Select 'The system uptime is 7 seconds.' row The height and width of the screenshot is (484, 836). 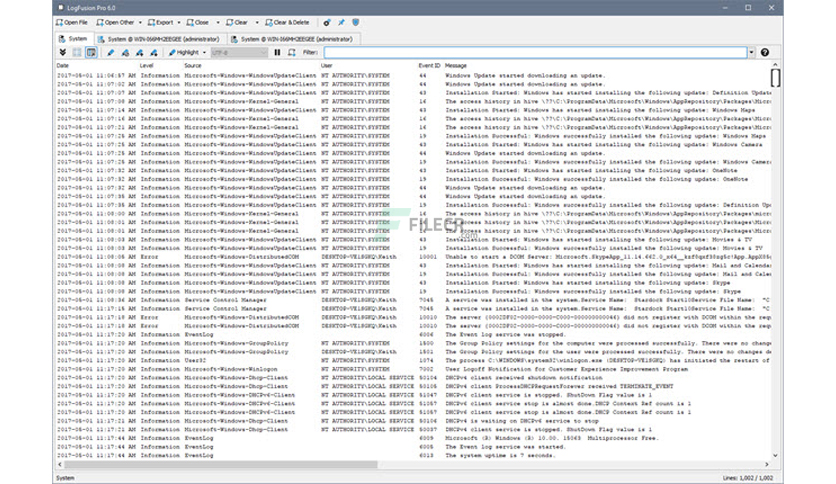413,456
